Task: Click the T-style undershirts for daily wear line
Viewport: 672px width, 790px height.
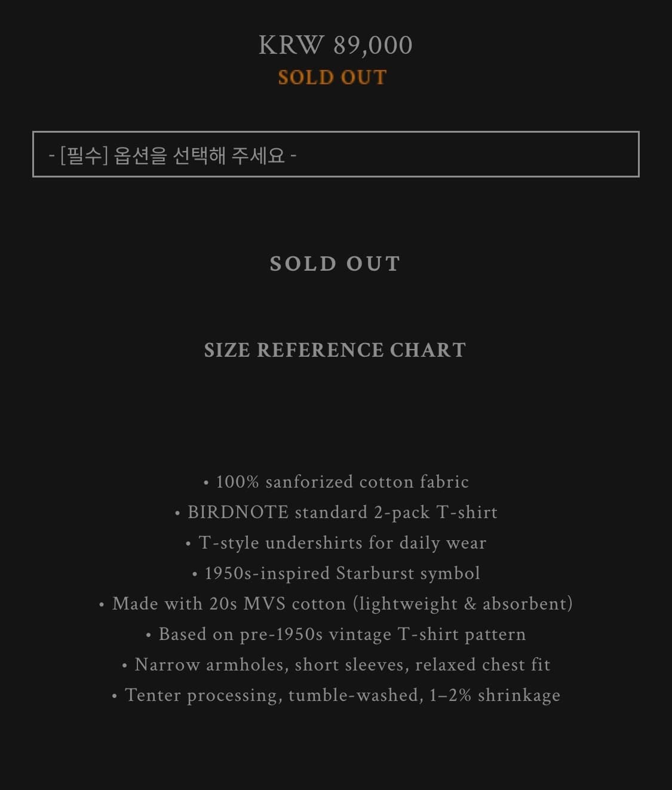Action: [x=336, y=543]
